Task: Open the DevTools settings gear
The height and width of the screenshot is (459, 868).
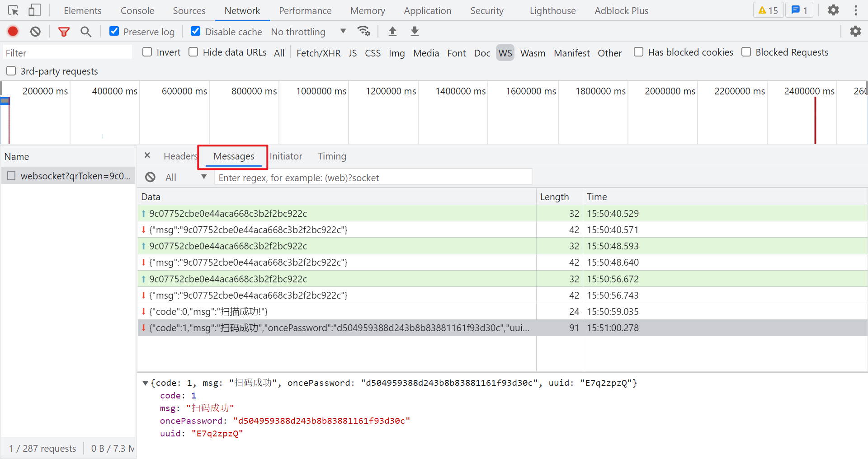Action: tap(833, 10)
